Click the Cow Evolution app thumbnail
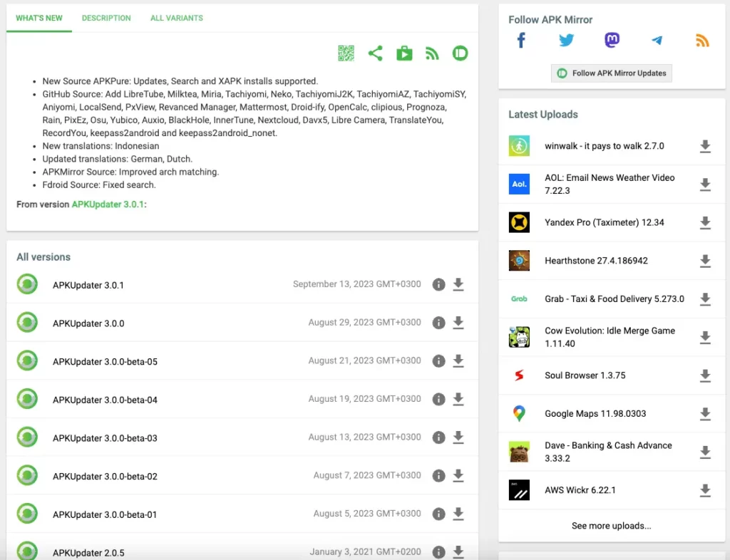The width and height of the screenshot is (730, 560). click(519, 337)
